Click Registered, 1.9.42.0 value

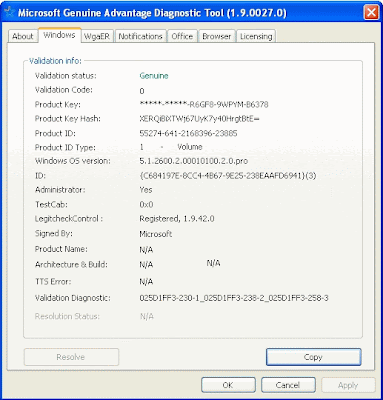[177, 219]
